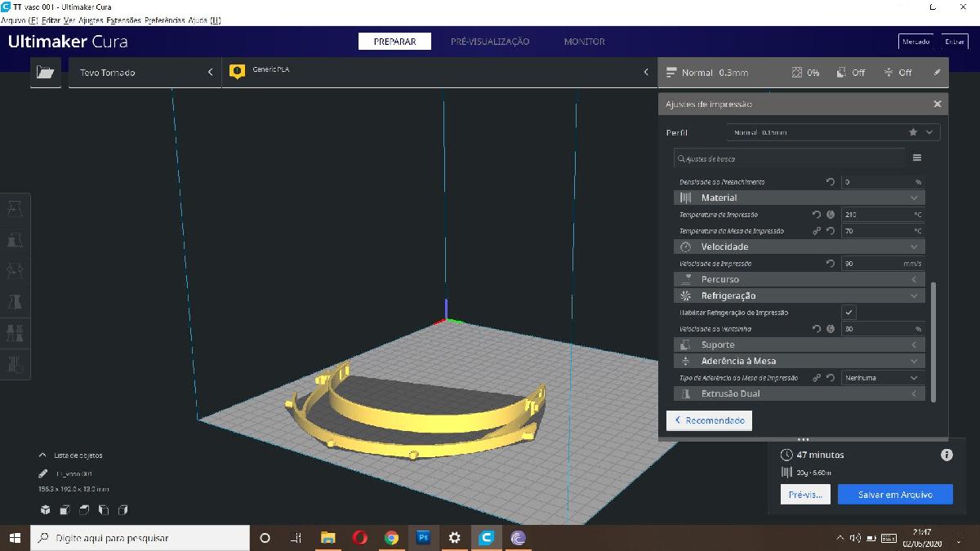Switch to the 3D perspective view cube
The image size is (980, 551).
(x=46, y=510)
